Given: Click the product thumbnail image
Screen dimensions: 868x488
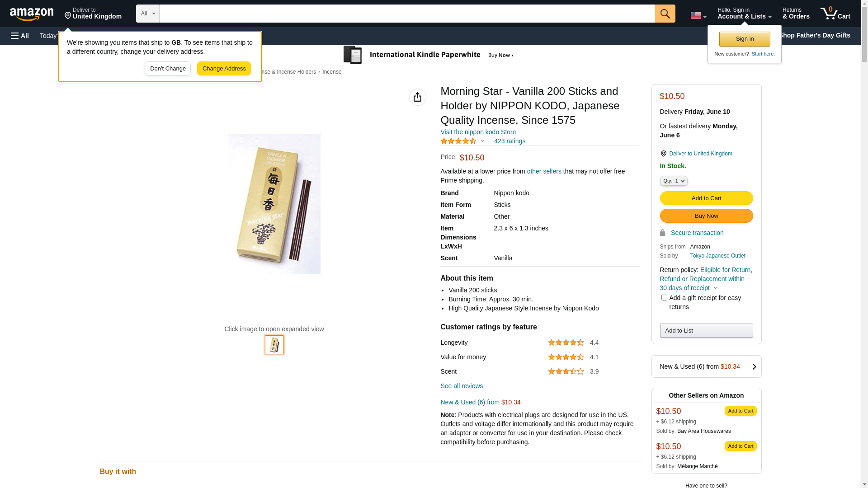Looking at the screenshot, I should (x=274, y=345).
